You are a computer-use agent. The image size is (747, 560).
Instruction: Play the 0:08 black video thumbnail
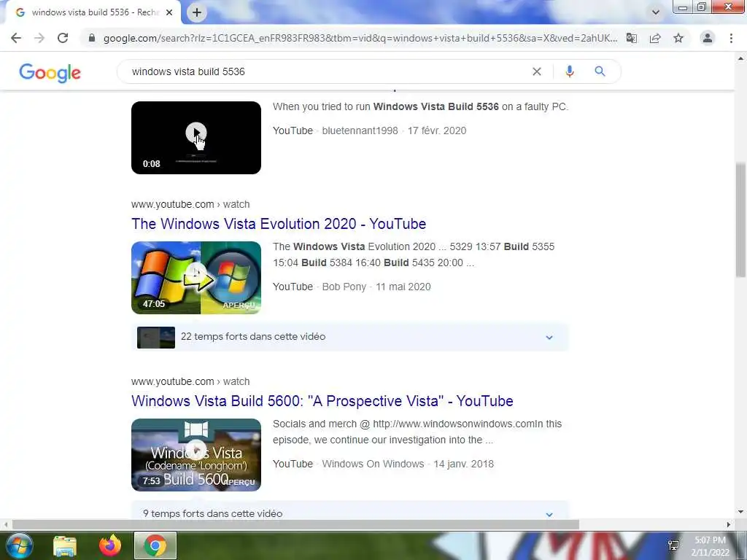[x=196, y=138]
